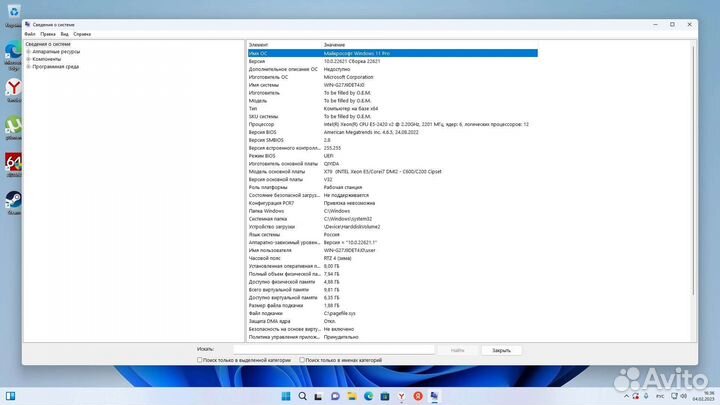720x405 pixels.
Task: Select the 'Версия SMBIOS' row
Action: pos(392,140)
